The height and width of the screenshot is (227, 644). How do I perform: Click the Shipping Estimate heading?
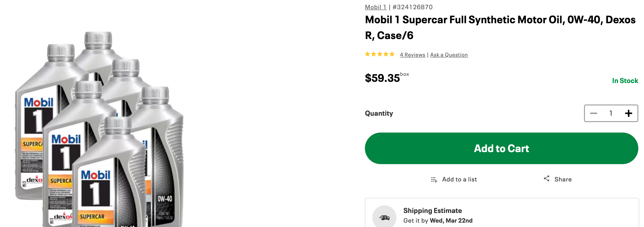click(433, 211)
